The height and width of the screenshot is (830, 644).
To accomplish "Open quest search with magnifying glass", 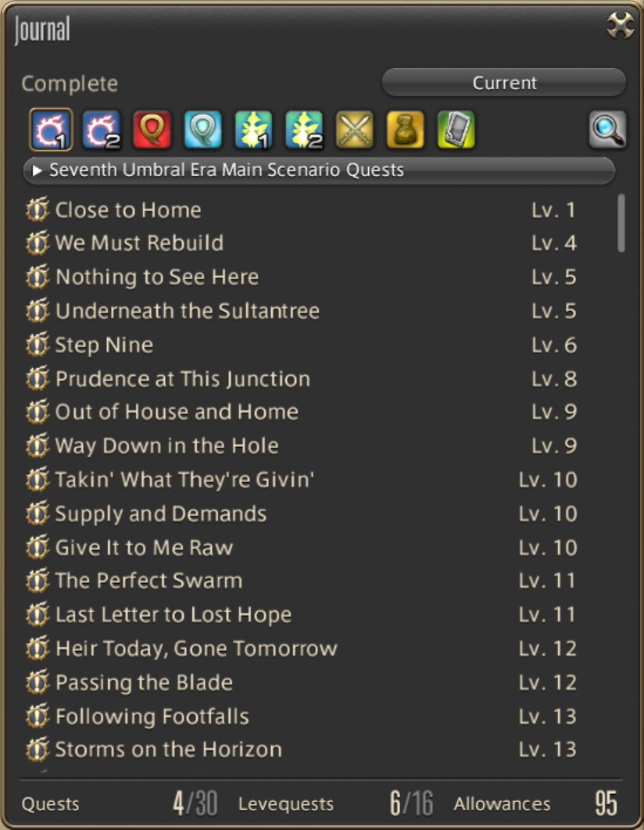I will (607, 130).
